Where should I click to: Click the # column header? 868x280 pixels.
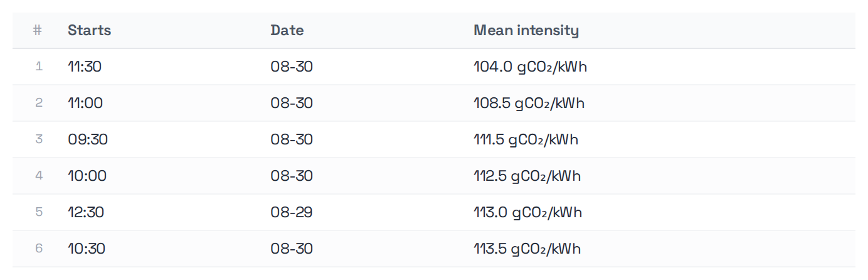pyautogui.click(x=38, y=30)
